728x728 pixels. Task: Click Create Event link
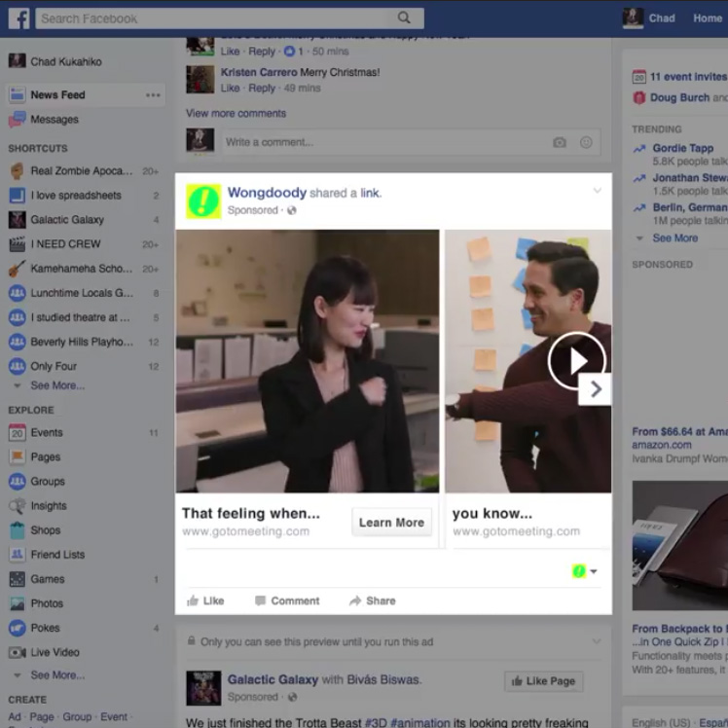(x=114, y=717)
